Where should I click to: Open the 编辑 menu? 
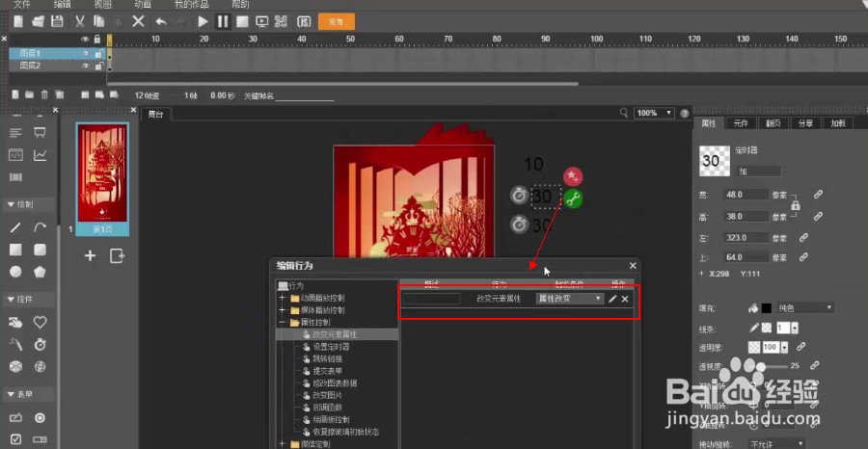point(63,5)
